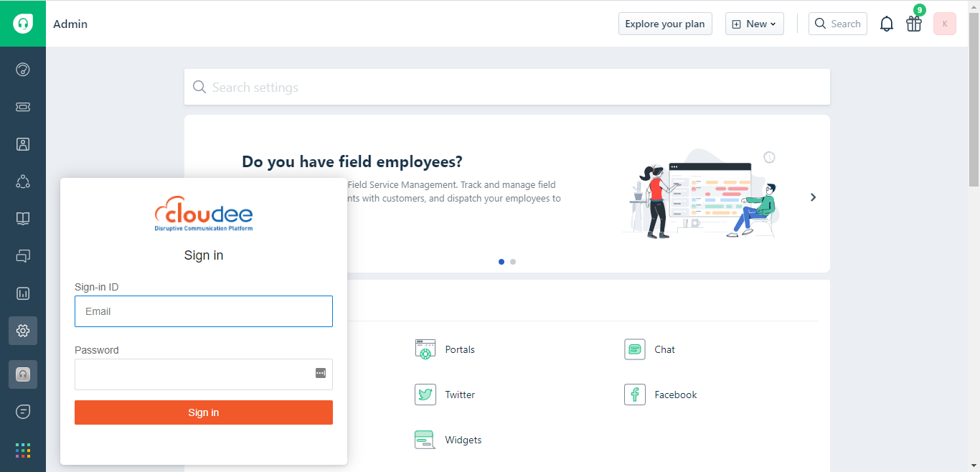Open the Freshdesk home logo
The width and height of the screenshot is (980, 472).
point(23,24)
